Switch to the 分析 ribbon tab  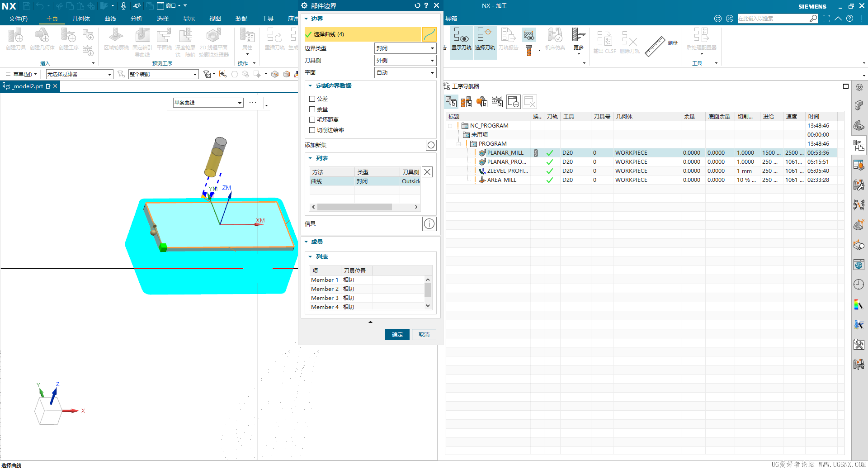[x=137, y=19]
